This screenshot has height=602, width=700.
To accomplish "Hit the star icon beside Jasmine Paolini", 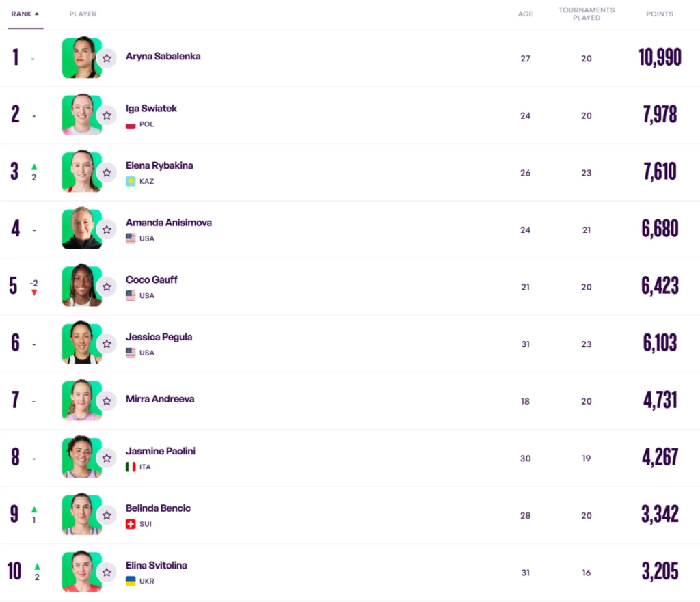I will coord(107,459).
